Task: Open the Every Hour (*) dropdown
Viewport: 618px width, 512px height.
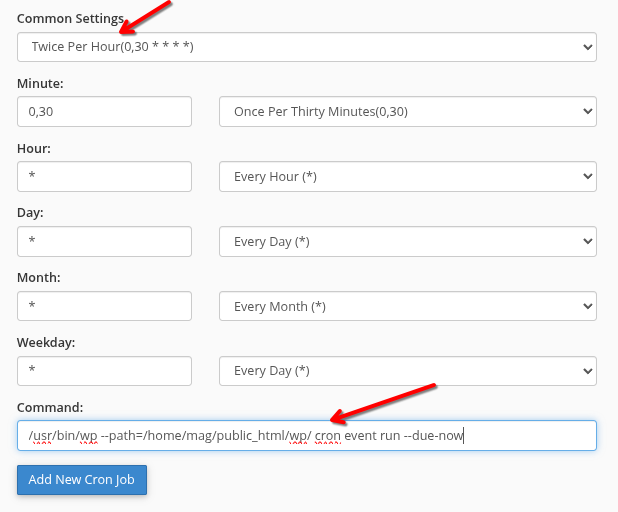Action: pos(408,176)
